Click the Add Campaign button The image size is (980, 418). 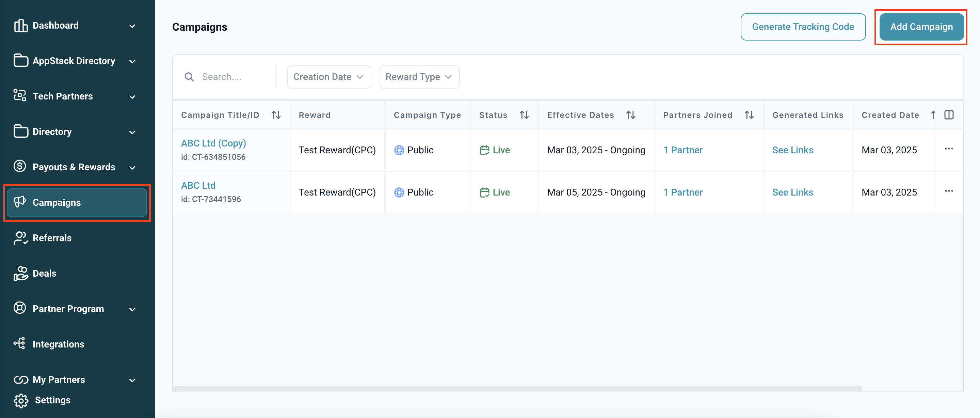click(921, 27)
